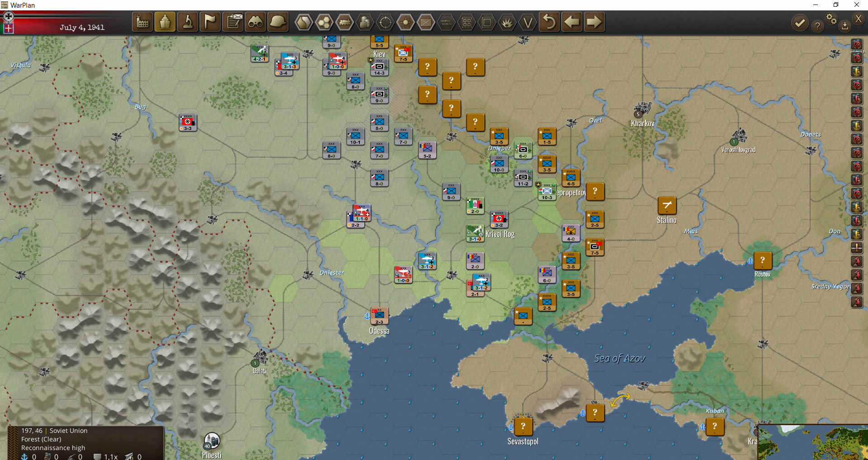Open the naval ship panel
The image size is (868, 460).
pyautogui.click(x=165, y=22)
